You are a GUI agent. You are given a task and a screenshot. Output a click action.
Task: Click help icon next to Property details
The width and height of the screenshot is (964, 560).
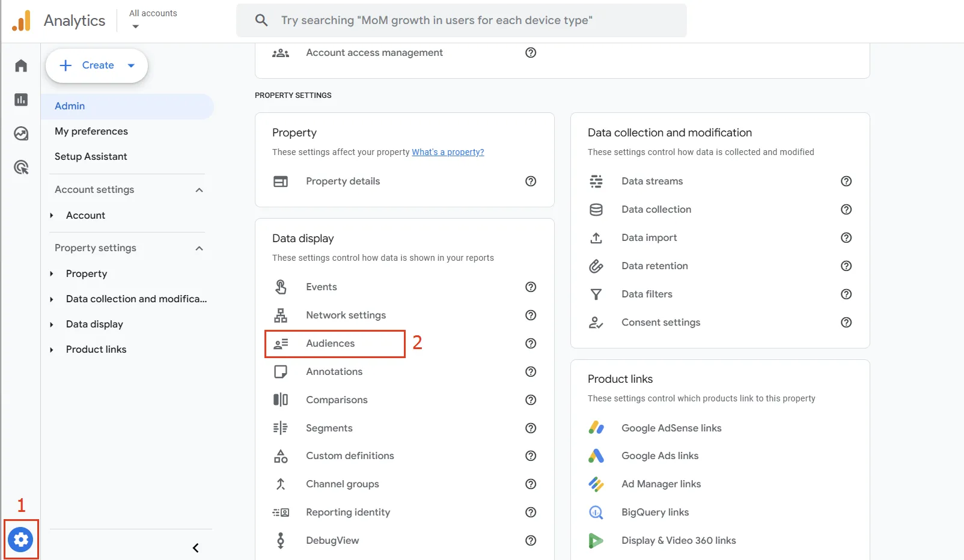(530, 181)
